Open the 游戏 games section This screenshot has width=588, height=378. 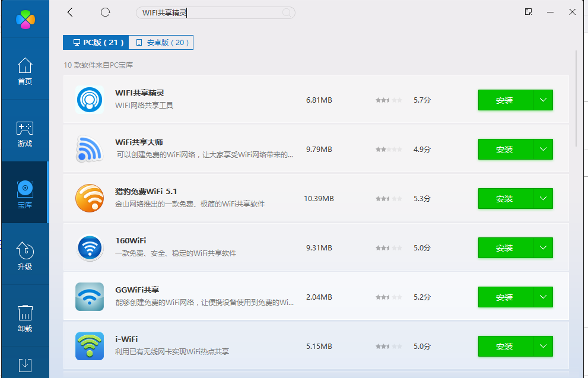(x=25, y=134)
